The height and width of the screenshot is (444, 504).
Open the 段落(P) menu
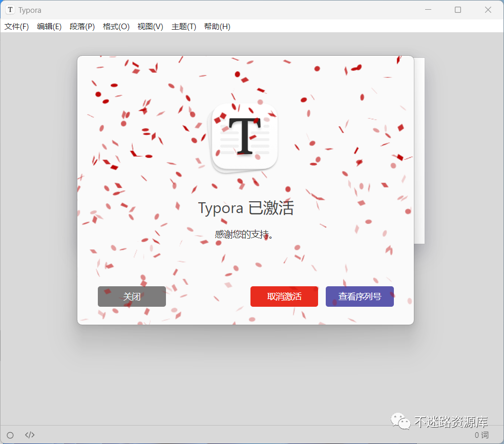pos(82,26)
